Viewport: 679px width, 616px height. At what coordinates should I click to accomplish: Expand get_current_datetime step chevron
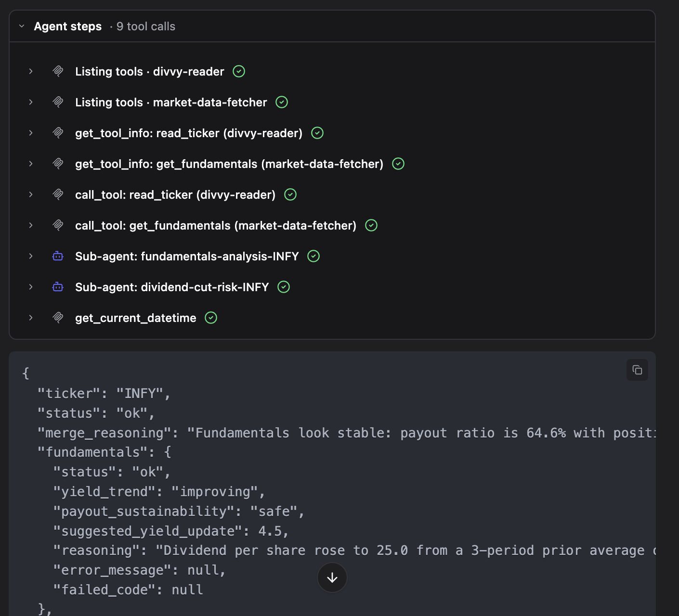pos(31,318)
